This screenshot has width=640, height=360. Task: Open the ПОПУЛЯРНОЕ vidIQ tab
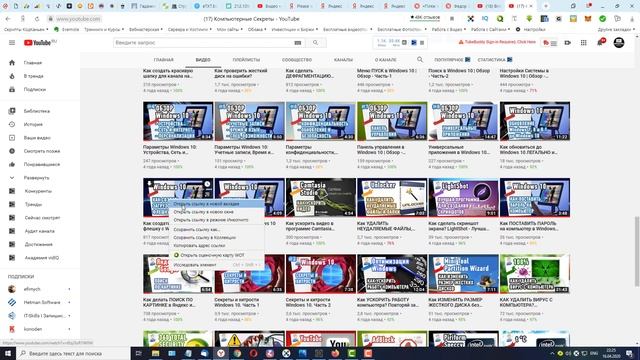click(452, 60)
